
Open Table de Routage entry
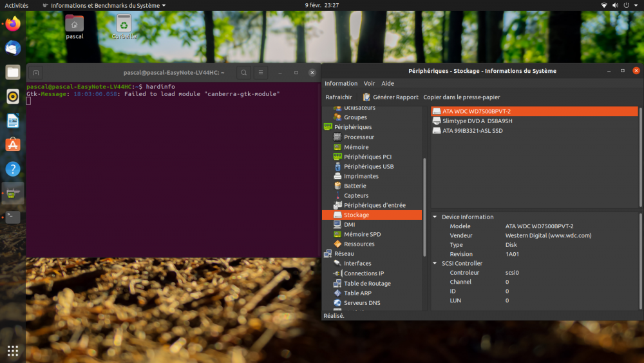tap(367, 283)
